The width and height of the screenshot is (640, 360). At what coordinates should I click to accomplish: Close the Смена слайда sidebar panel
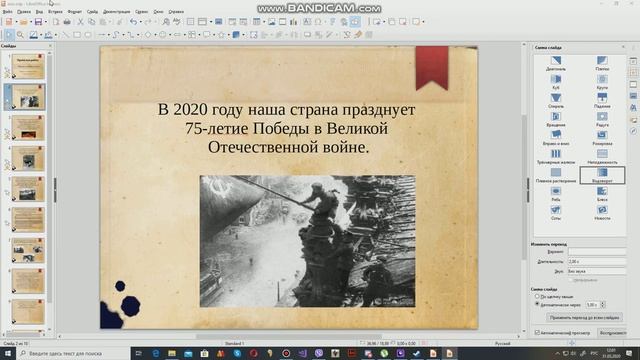[623, 47]
